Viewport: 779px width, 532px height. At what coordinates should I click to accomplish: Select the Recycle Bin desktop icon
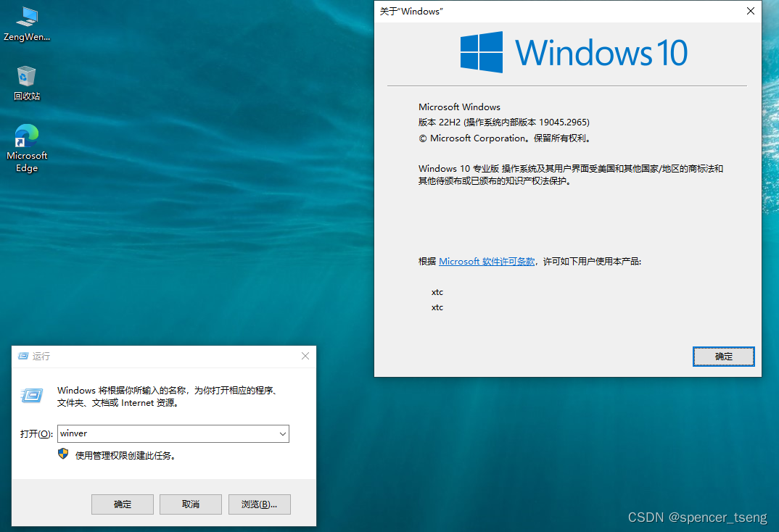[x=27, y=83]
